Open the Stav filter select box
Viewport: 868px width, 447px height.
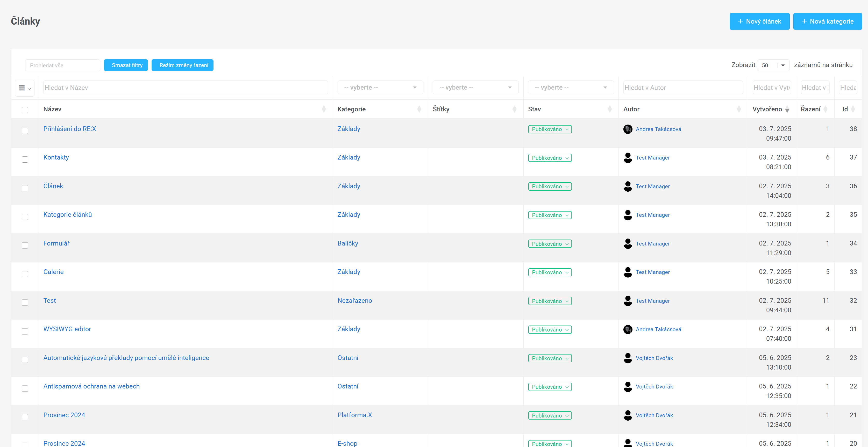click(571, 88)
